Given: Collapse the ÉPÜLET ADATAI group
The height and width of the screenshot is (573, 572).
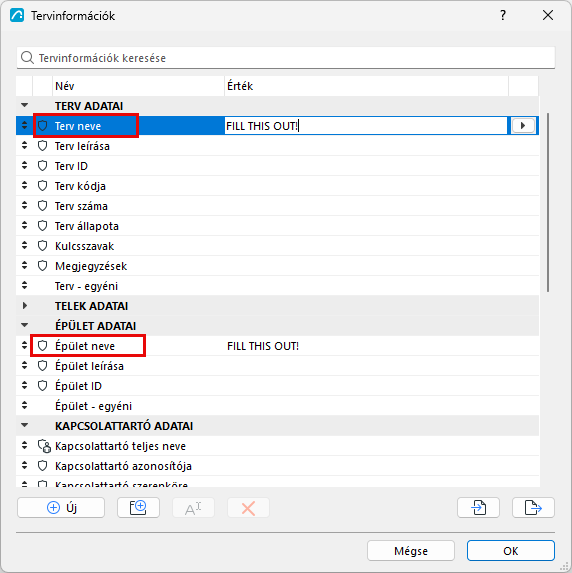Looking at the screenshot, I should 24,325.
